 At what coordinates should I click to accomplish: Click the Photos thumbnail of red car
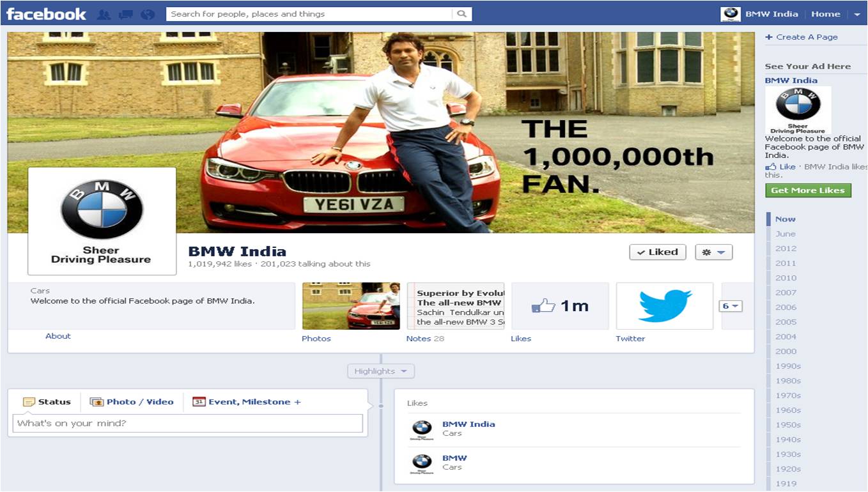[351, 306]
